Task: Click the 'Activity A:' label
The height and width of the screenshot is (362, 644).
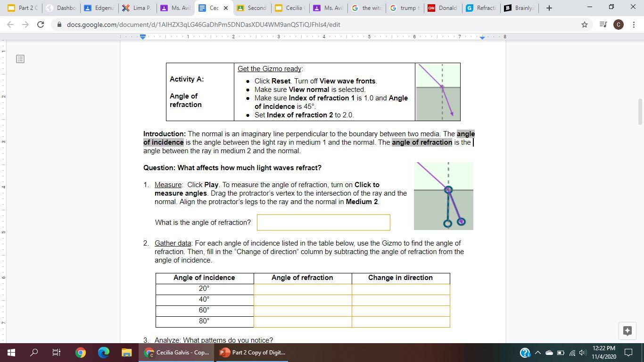Action: (x=187, y=79)
